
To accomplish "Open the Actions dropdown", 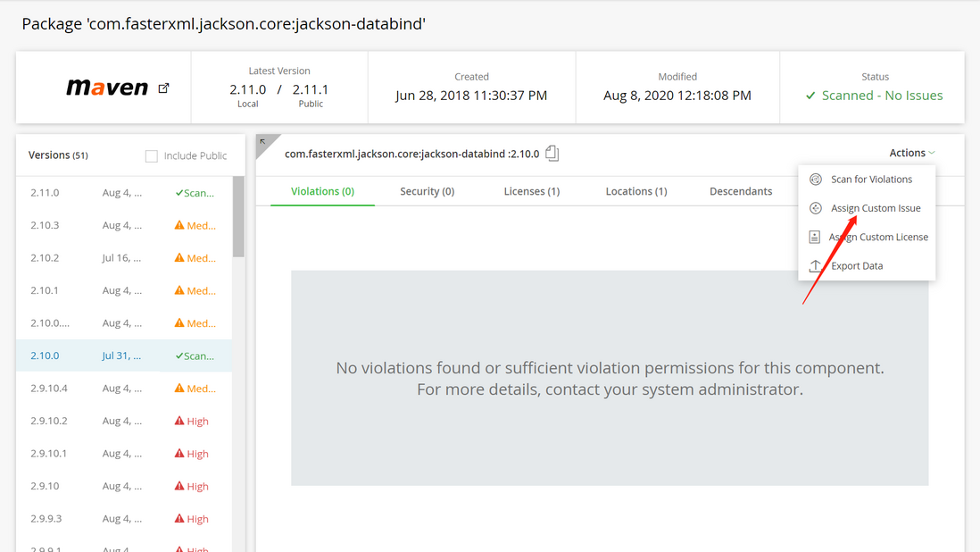I will [912, 153].
